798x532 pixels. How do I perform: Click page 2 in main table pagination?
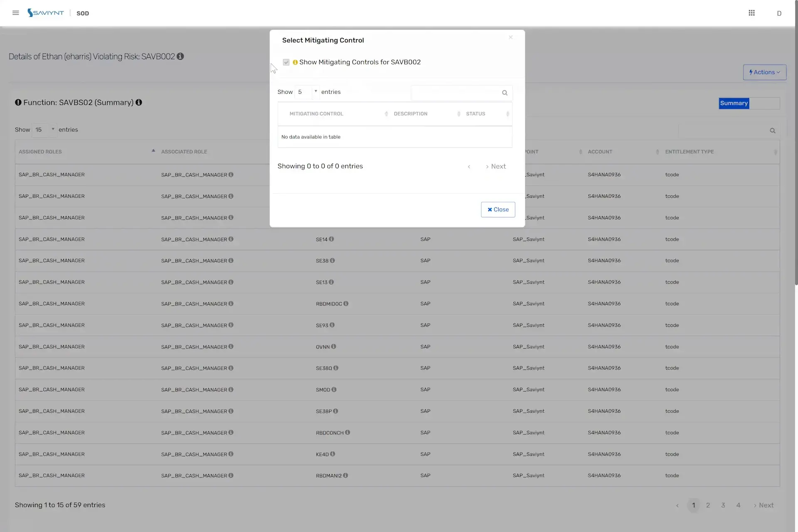708,505
